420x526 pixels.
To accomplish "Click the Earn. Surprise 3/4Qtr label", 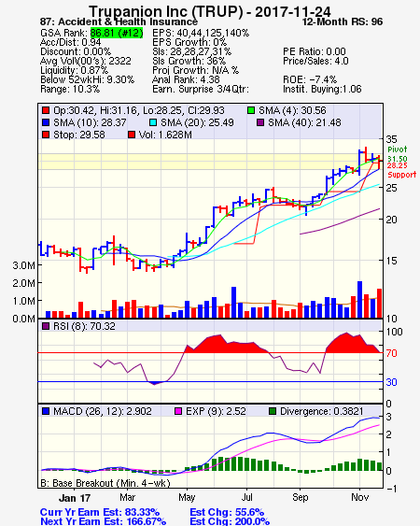I will click(x=201, y=90).
